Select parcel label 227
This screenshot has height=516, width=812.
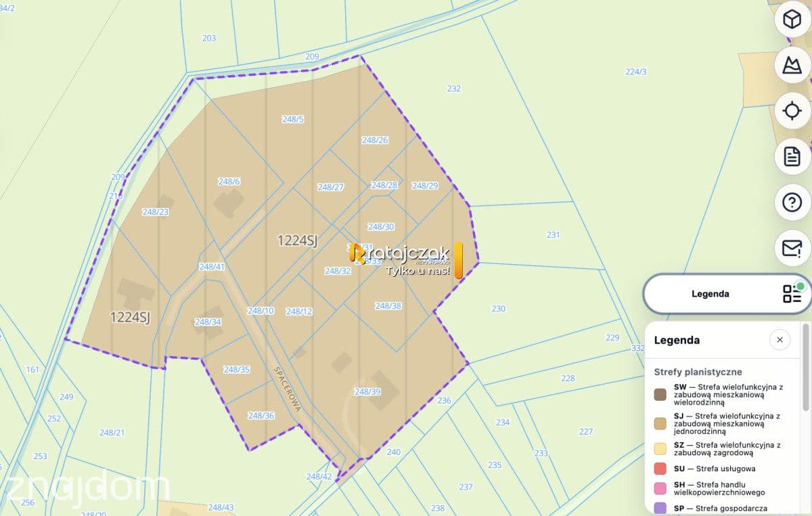[x=586, y=432]
